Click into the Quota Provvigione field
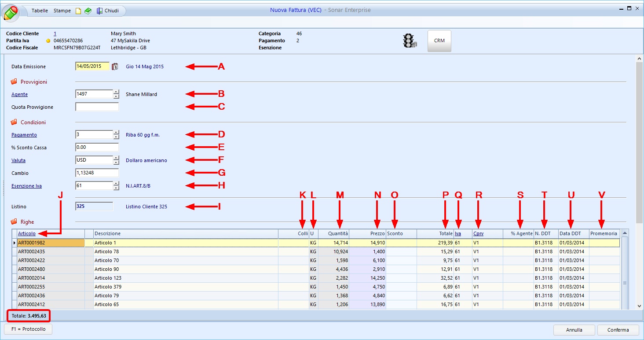 (x=97, y=107)
